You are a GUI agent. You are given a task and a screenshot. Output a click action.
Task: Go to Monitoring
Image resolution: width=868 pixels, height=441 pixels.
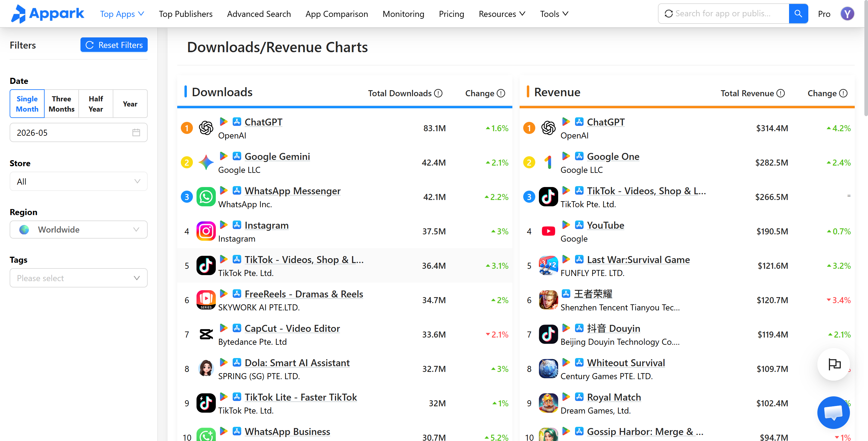(403, 14)
